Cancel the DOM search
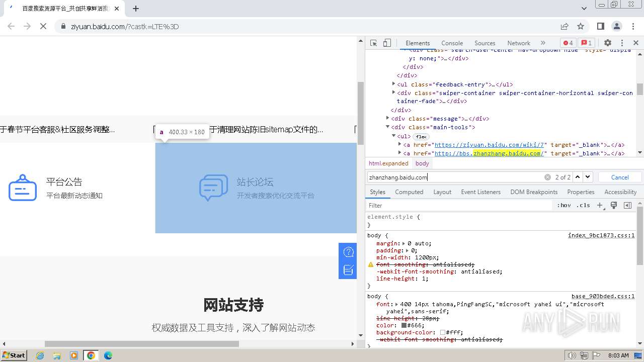 tap(620, 177)
